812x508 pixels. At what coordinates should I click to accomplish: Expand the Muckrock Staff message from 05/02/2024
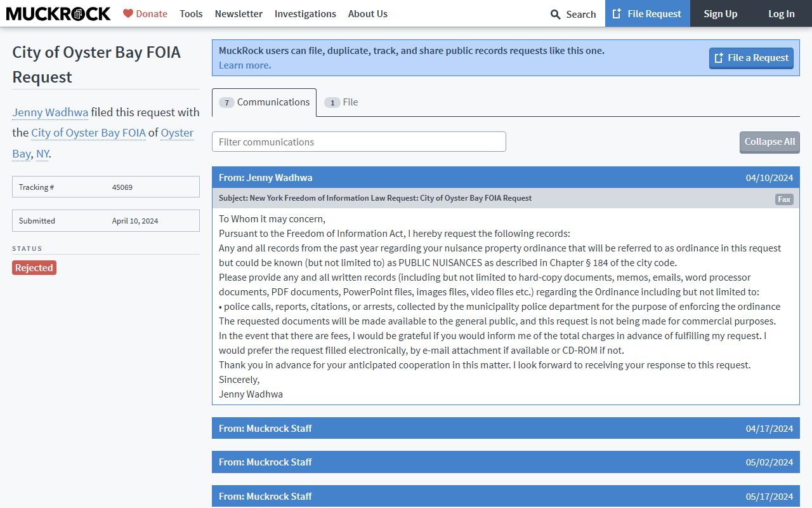pyautogui.click(x=505, y=462)
